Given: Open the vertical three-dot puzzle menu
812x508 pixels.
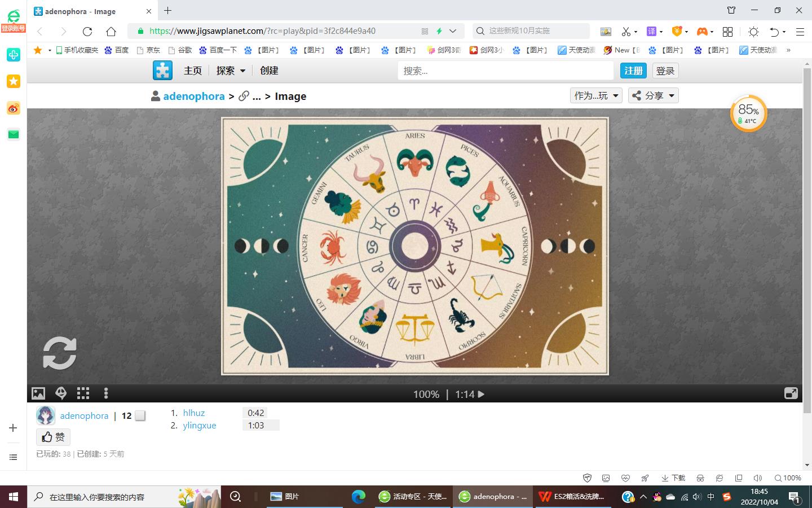Looking at the screenshot, I should 106,393.
